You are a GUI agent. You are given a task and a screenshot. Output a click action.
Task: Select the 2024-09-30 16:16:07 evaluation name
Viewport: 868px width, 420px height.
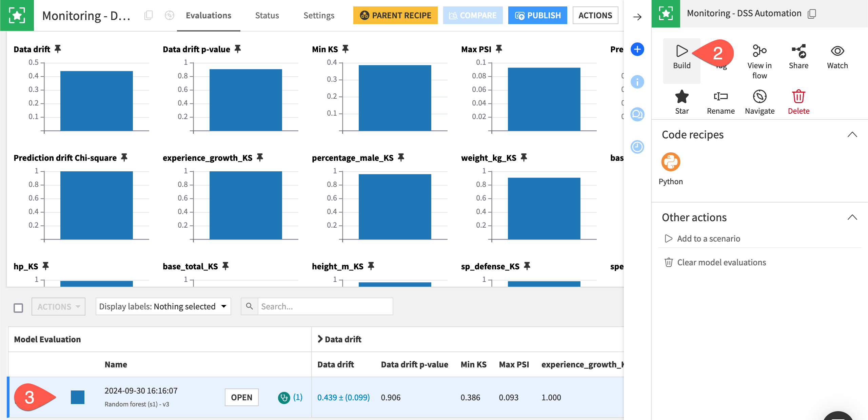point(141,391)
